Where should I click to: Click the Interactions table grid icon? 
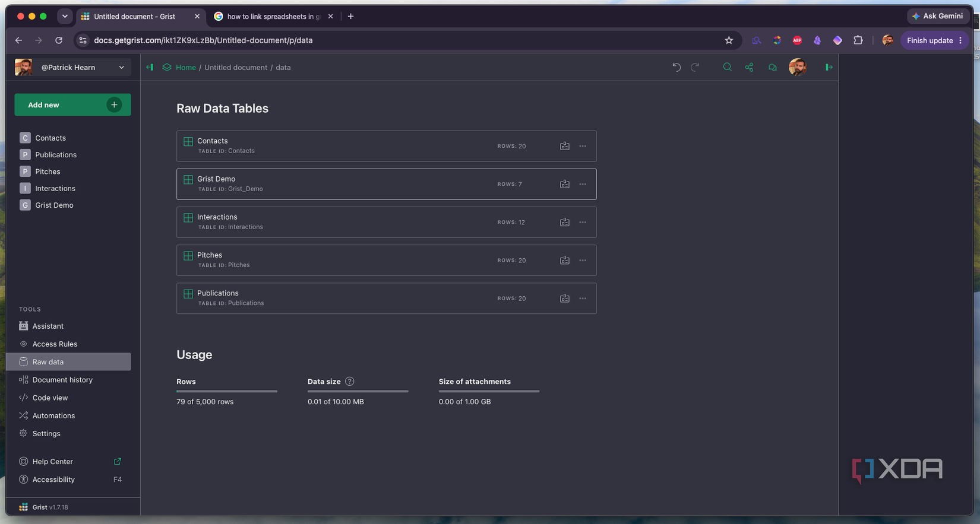click(x=188, y=217)
